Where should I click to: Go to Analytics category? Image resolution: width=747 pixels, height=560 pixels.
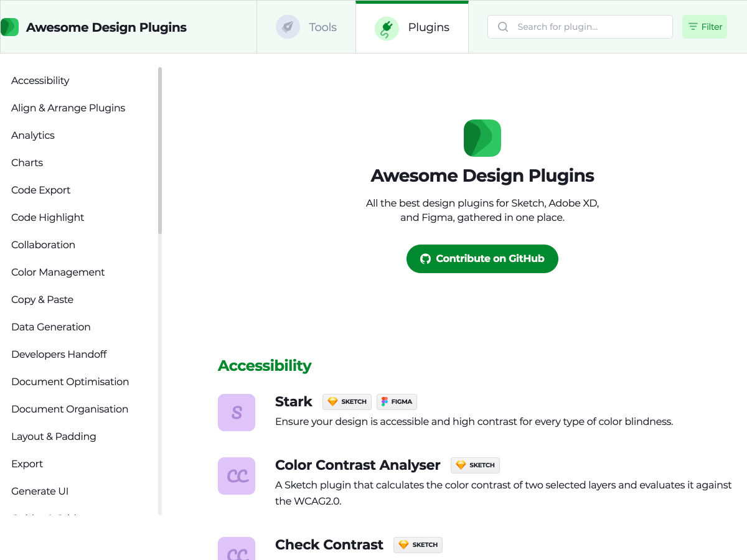pyautogui.click(x=33, y=136)
